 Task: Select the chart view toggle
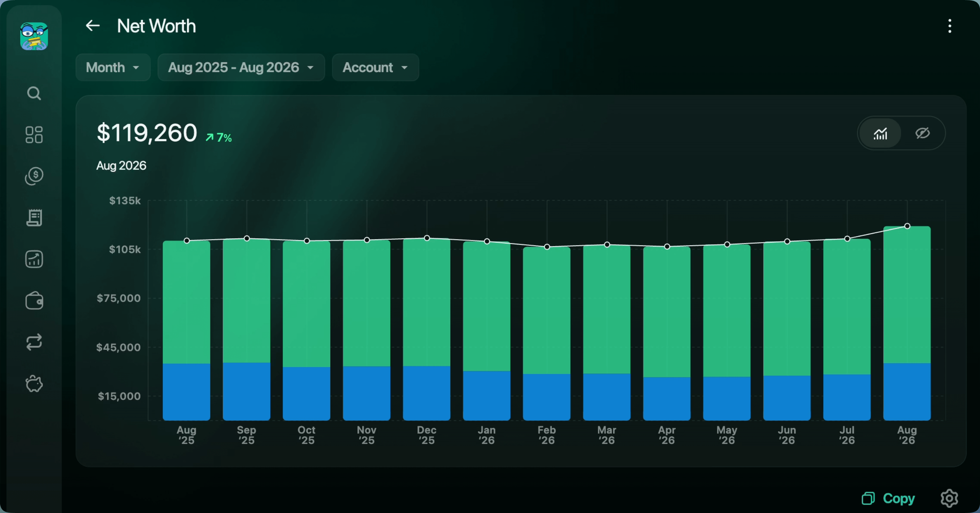pyautogui.click(x=880, y=133)
